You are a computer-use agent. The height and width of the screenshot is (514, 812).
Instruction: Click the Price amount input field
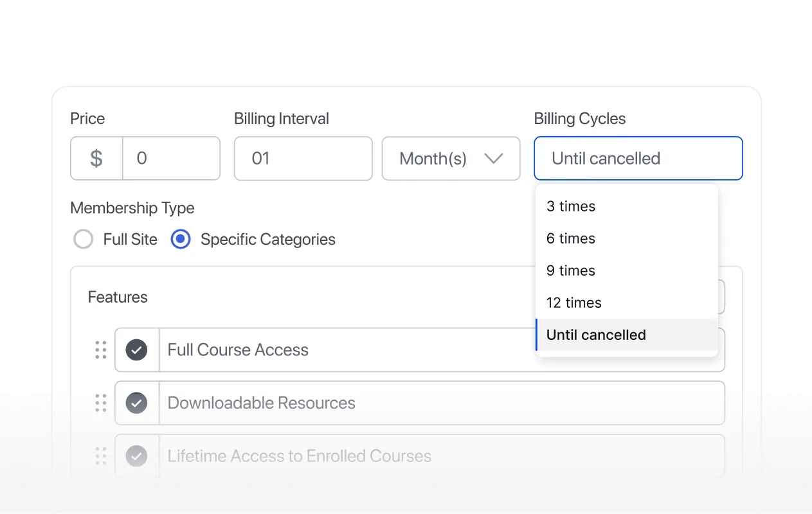coord(172,158)
